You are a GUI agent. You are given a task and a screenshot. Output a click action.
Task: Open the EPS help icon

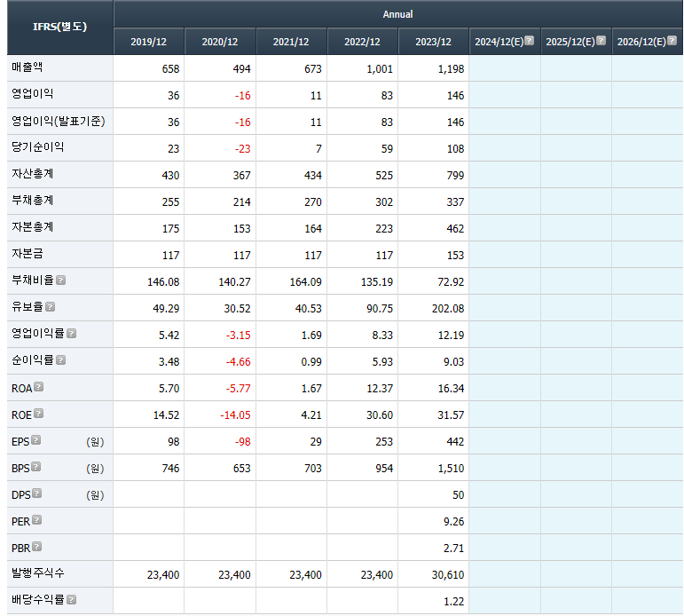pyautogui.click(x=36, y=440)
